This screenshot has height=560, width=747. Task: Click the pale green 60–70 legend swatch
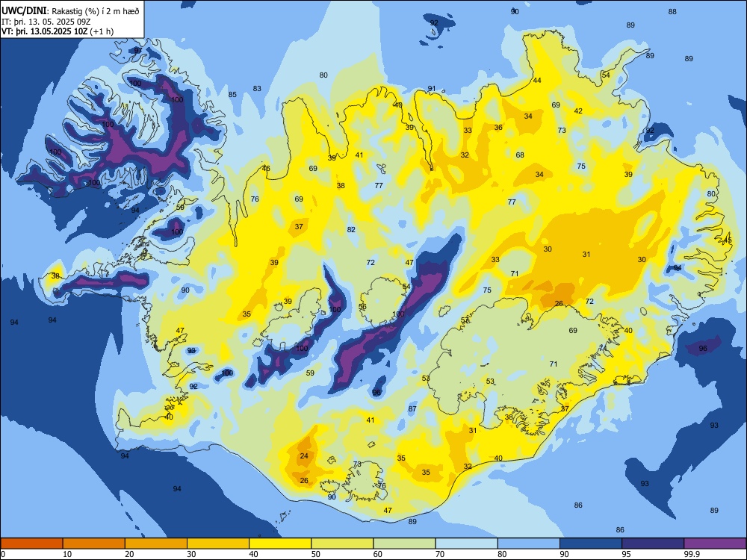pos(404,544)
